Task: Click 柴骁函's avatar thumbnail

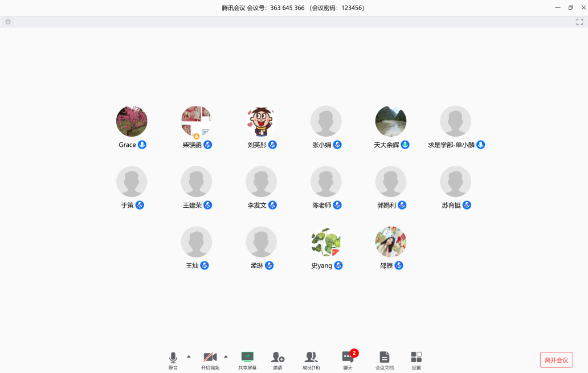Action: (197, 121)
